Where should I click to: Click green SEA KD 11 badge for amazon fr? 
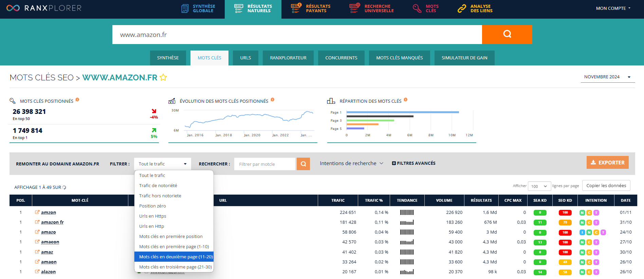click(540, 223)
